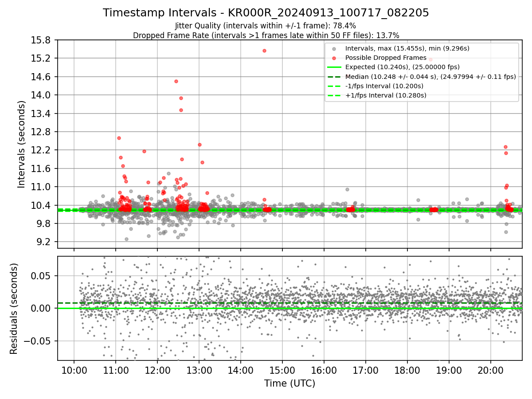
Task: Click legend entry 'Possible Dropped Frames'
Action: [386, 58]
